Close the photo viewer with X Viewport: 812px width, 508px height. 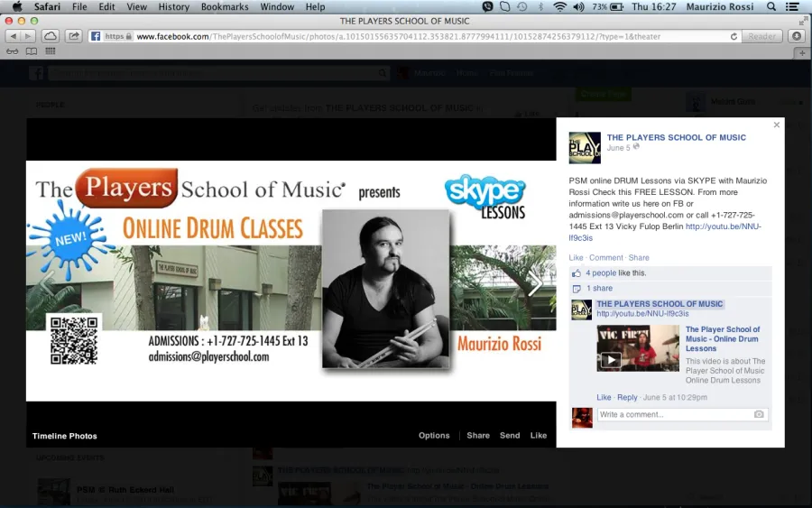coord(776,125)
